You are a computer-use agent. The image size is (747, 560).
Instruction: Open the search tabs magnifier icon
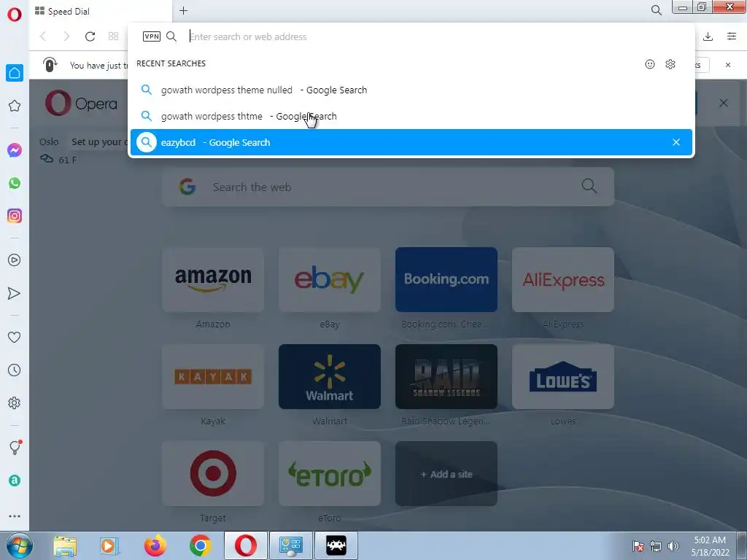656,10
